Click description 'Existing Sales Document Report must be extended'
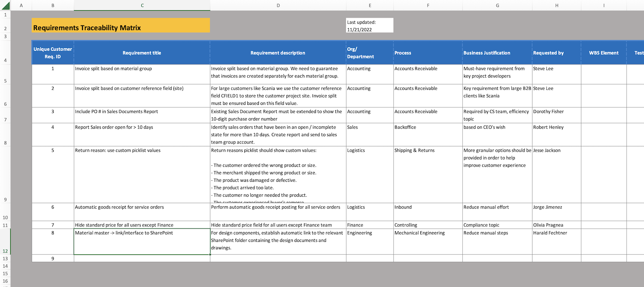The image size is (644, 287). (278, 115)
